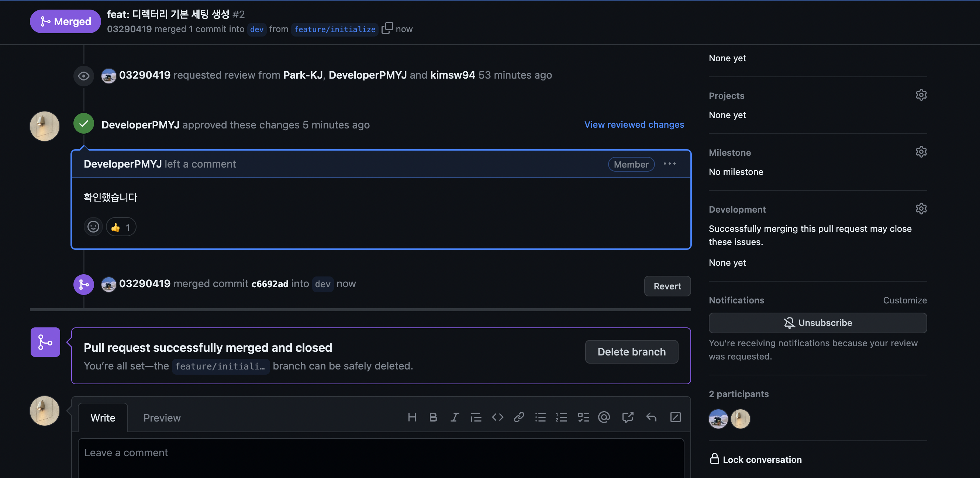
Task: Open the add reaction smiley picker
Action: coord(93,227)
